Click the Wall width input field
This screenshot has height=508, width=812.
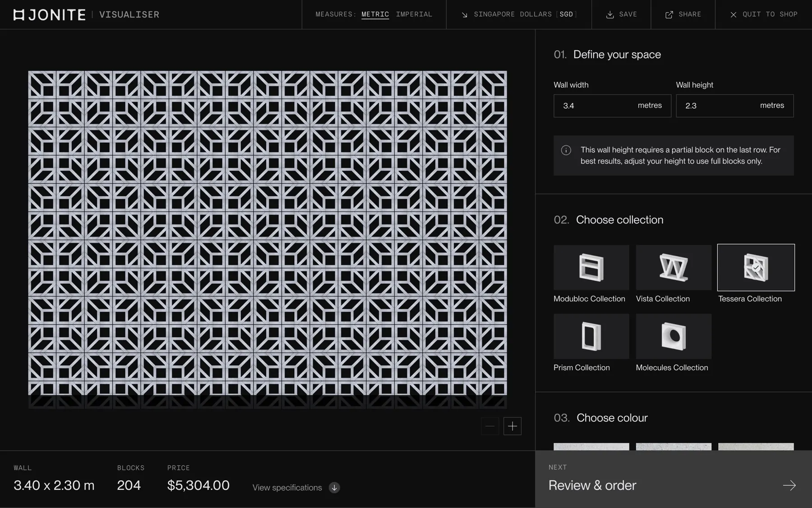(x=612, y=106)
